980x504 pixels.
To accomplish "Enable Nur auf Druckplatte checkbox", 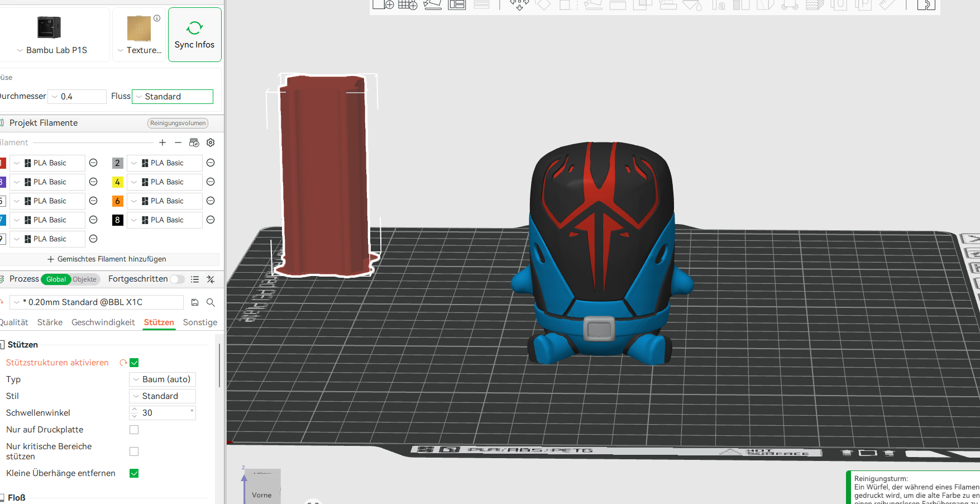I will pyautogui.click(x=134, y=430).
